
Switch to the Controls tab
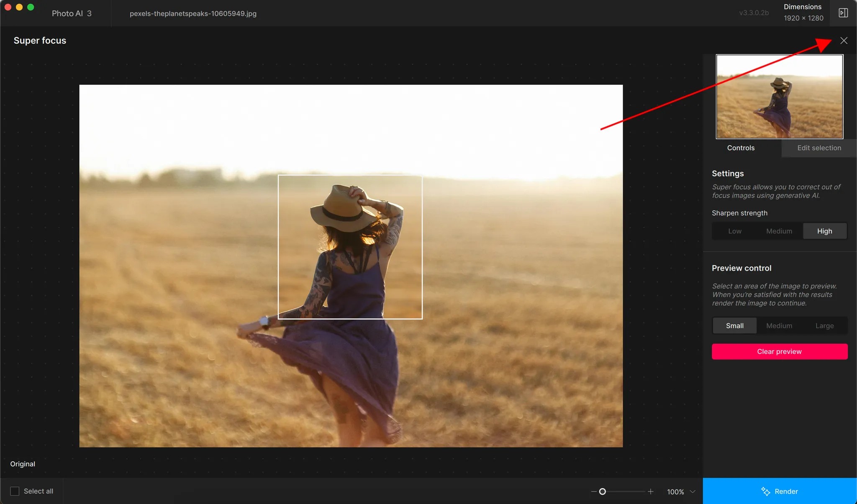741,148
